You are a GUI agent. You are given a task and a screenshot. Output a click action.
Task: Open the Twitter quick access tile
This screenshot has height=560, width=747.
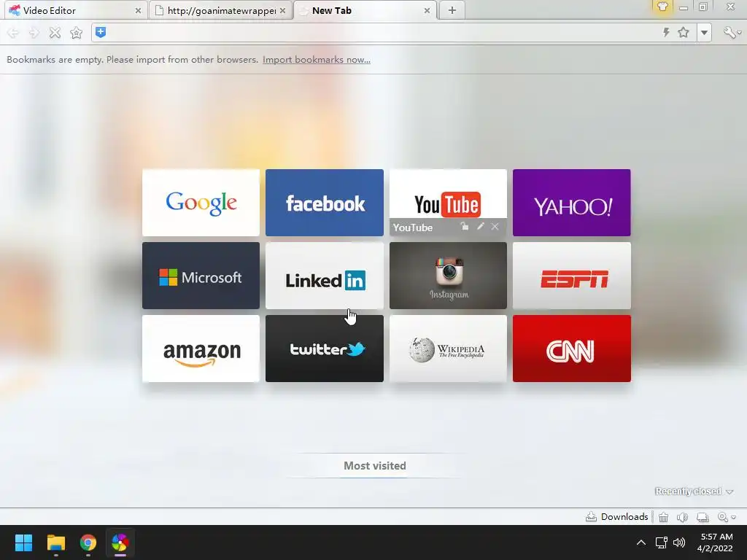(325, 348)
